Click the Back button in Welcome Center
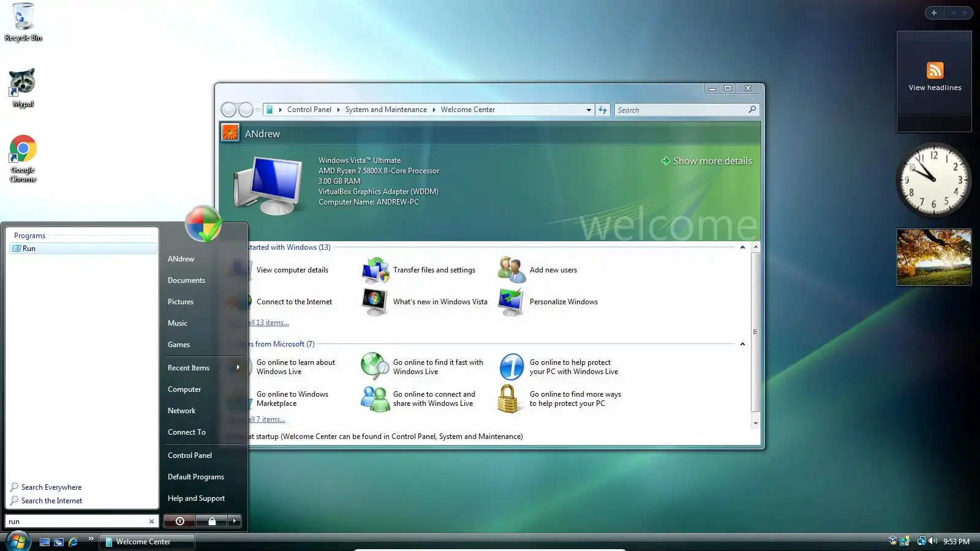The width and height of the screenshot is (980, 551). (228, 110)
